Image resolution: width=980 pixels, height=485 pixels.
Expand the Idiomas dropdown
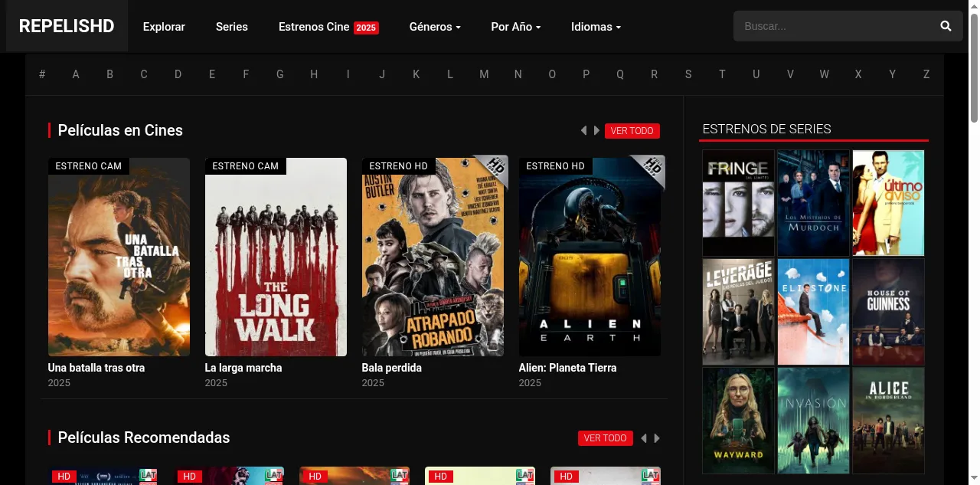point(596,27)
